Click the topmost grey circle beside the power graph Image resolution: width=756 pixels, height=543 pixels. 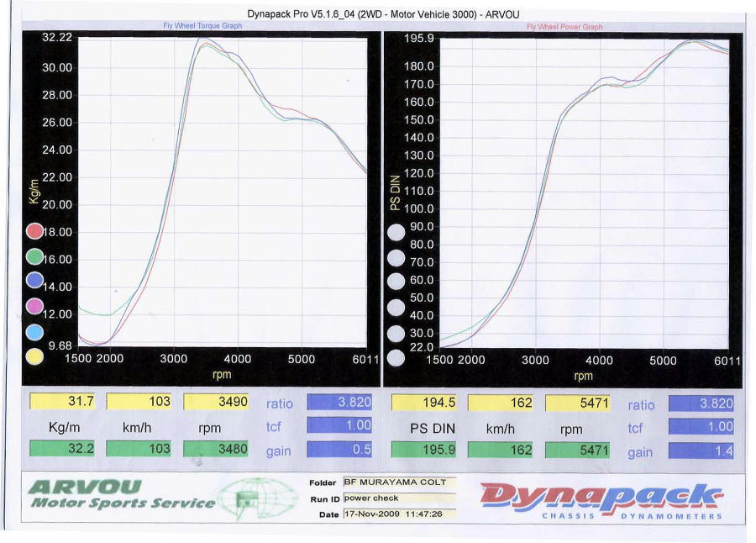(x=396, y=233)
